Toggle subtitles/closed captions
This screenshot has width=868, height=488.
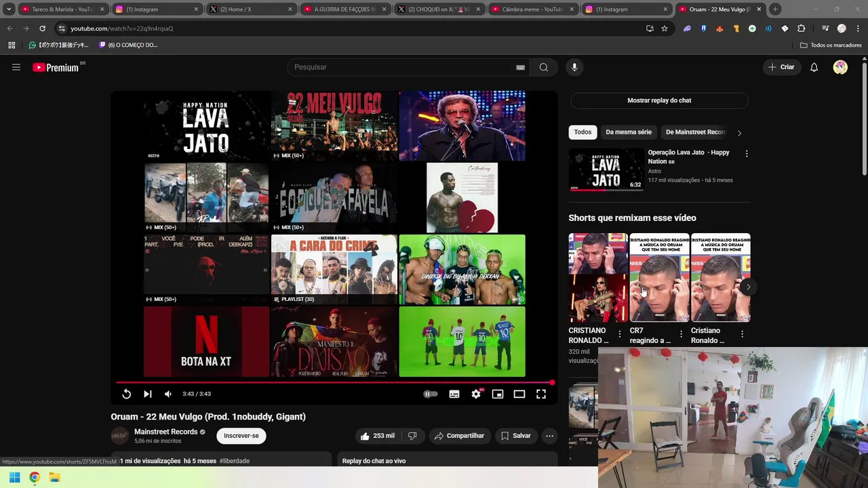click(454, 394)
